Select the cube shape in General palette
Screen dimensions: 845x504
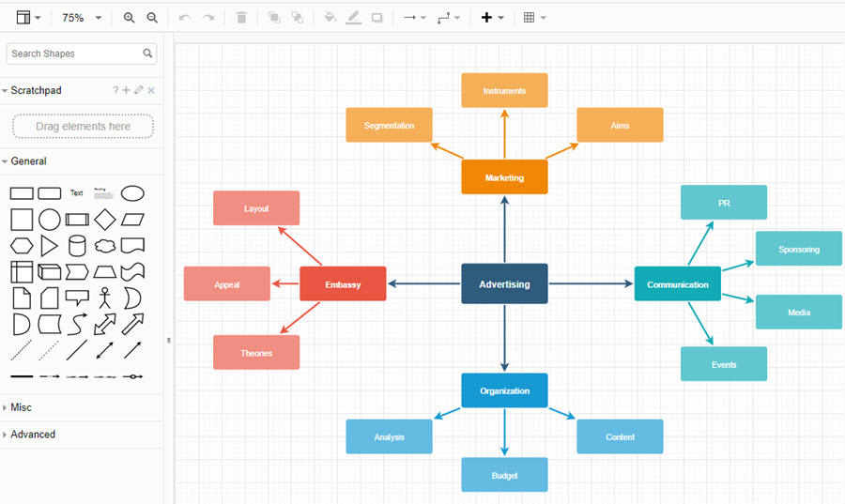click(49, 272)
